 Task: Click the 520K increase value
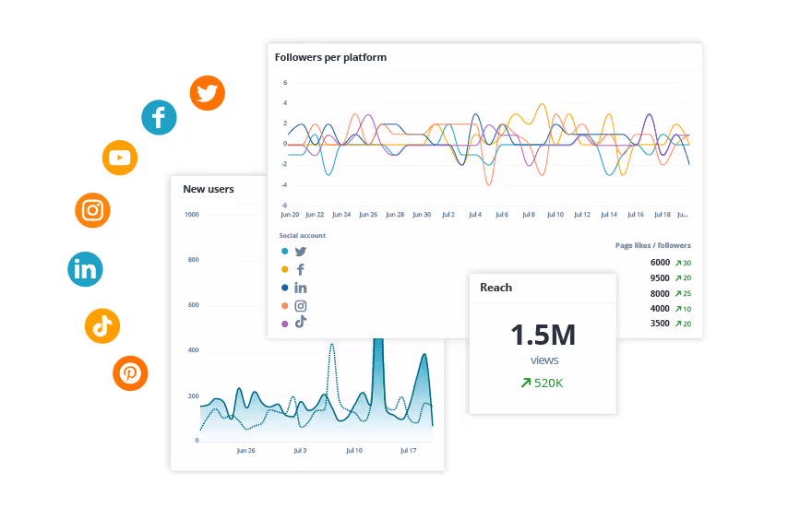pos(548,383)
